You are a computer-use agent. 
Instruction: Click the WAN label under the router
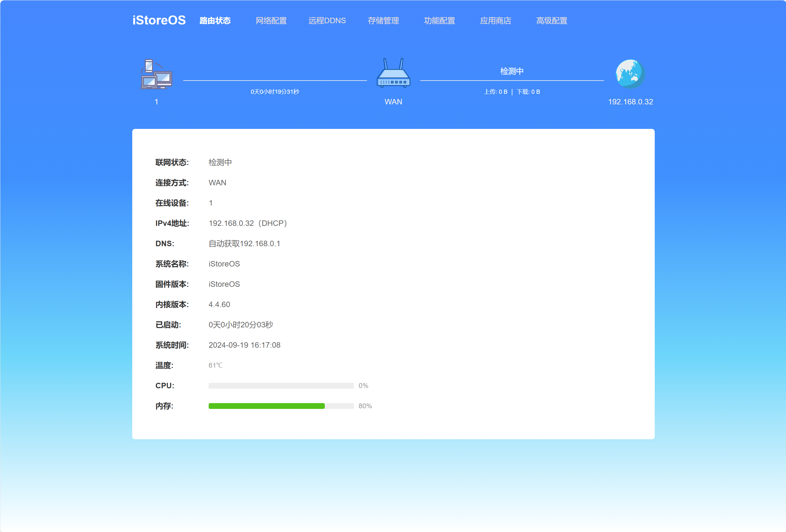point(393,102)
